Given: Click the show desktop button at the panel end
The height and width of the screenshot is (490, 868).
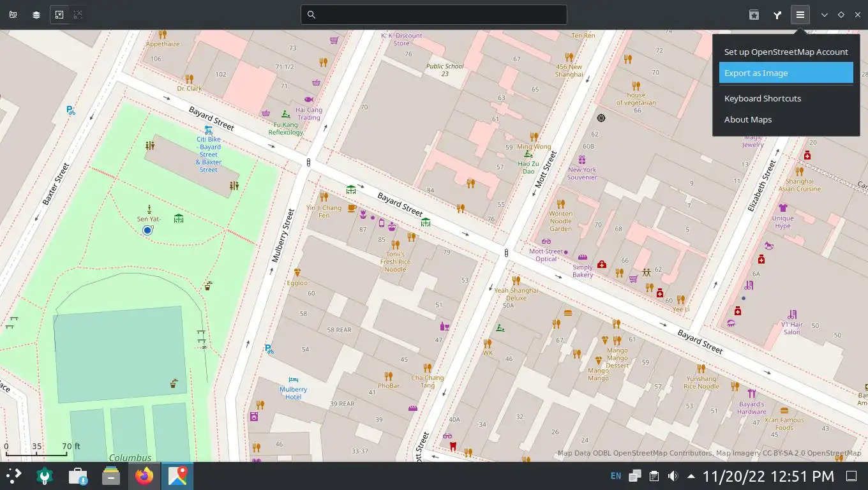Looking at the screenshot, I should 851,476.
